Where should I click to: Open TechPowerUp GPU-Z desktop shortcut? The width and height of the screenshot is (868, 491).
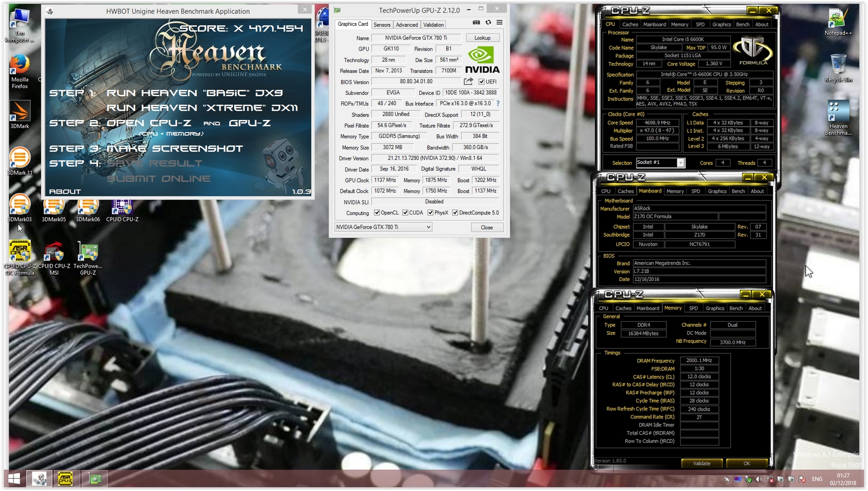88,258
